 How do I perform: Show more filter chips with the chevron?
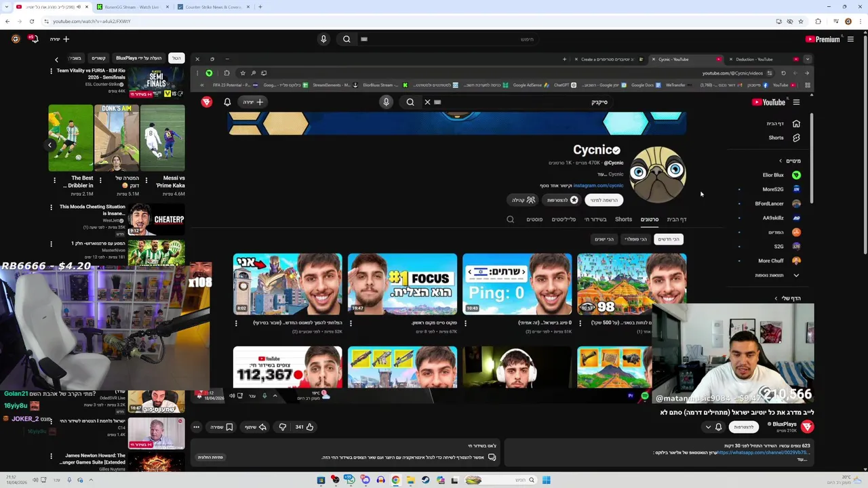coord(56,59)
